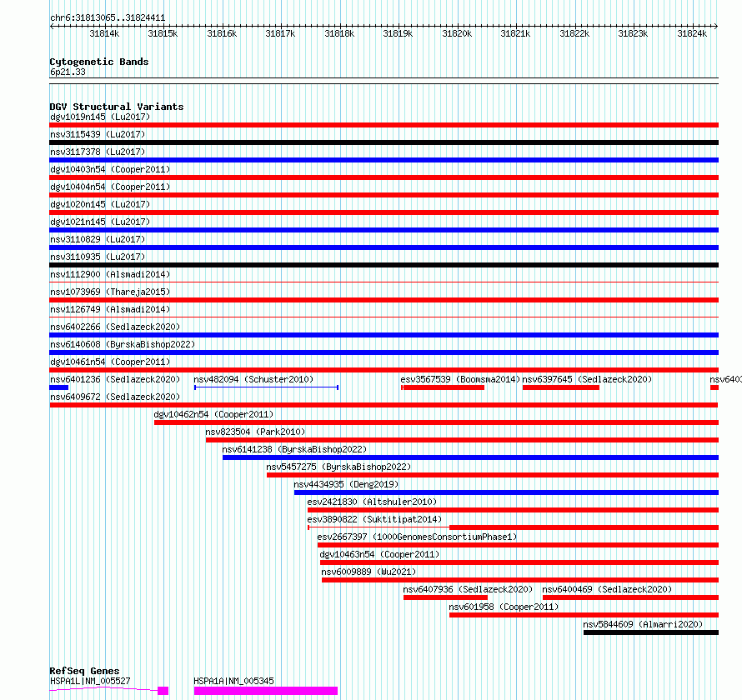Click the RefSeq Genes track title
742x700 pixels.
click(84, 671)
